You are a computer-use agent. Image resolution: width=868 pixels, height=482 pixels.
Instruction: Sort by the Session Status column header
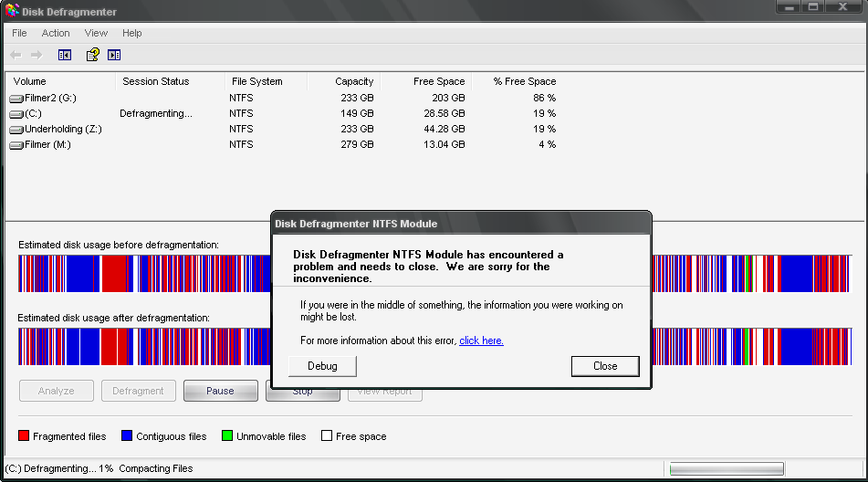pyautogui.click(x=170, y=81)
